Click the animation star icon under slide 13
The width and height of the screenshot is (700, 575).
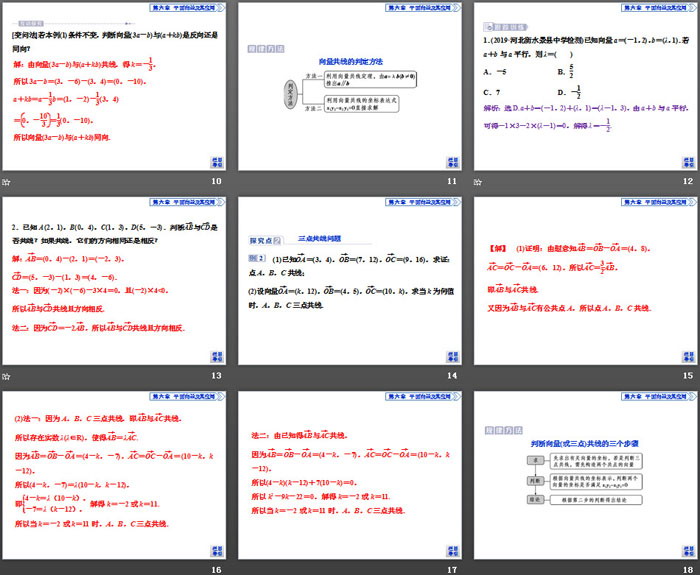[6, 376]
